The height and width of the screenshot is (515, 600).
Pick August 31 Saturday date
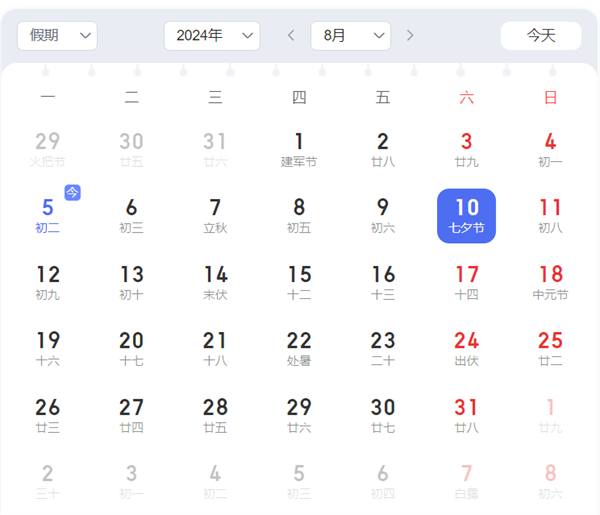click(x=467, y=415)
